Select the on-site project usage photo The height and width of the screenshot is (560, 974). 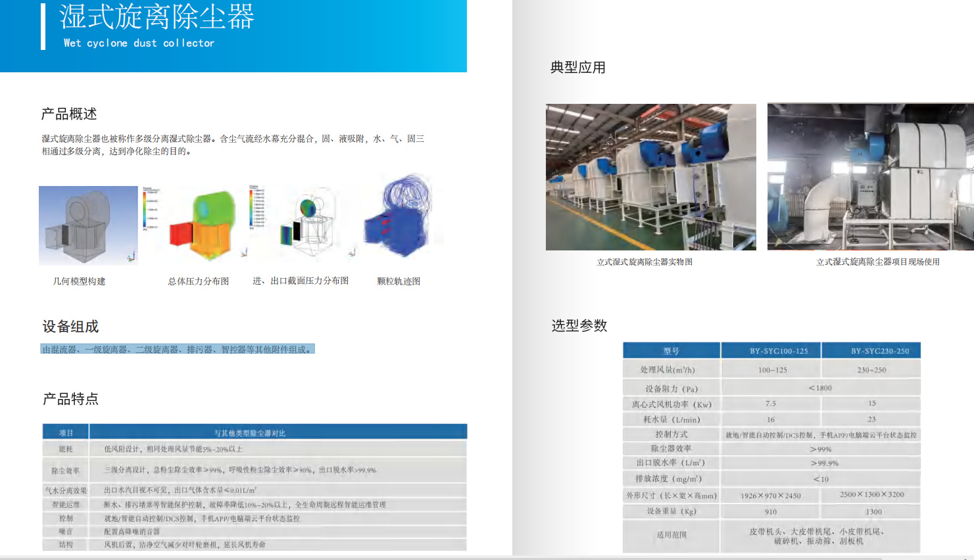pos(869,177)
